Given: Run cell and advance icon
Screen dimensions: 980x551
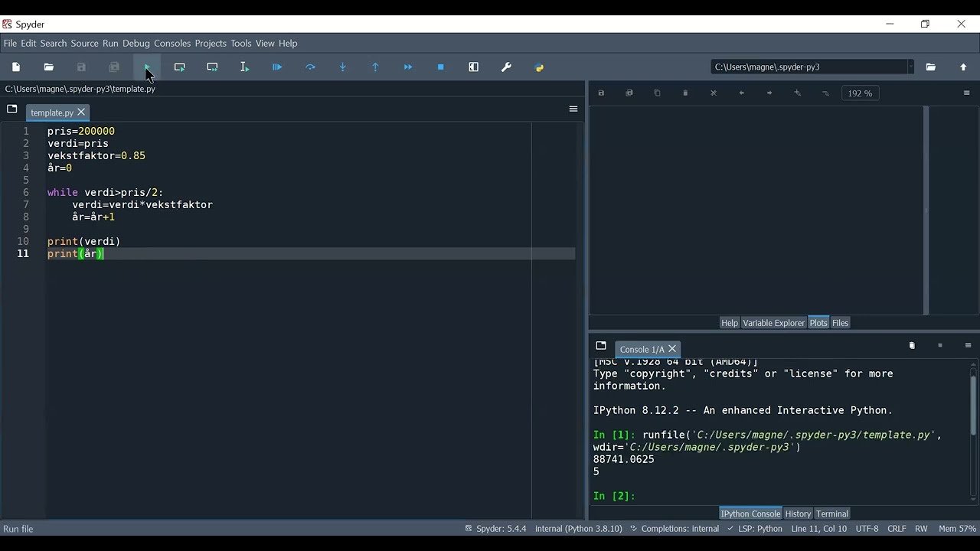Looking at the screenshot, I should coord(213,67).
